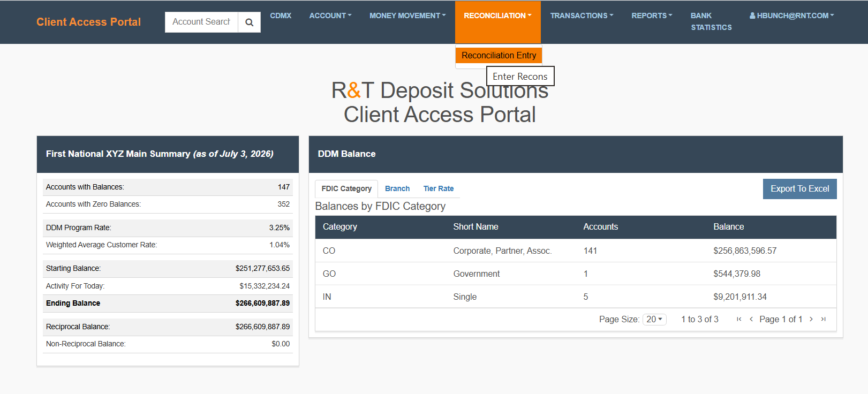Change the Page Size dropdown value

[x=654, y=319]
